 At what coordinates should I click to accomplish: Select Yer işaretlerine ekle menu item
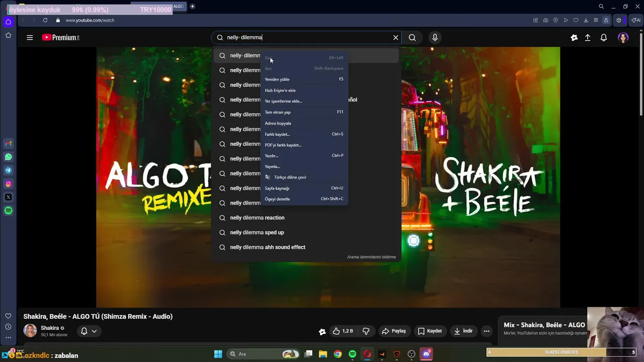tap(304, 101)
